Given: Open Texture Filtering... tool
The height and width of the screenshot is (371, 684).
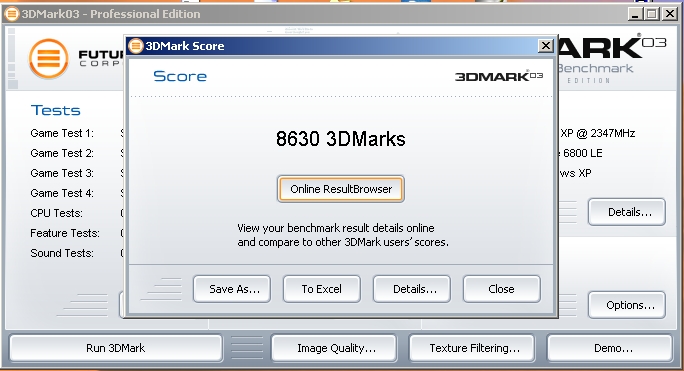Looking at the screenshot, I should click(x=472, y=348).
